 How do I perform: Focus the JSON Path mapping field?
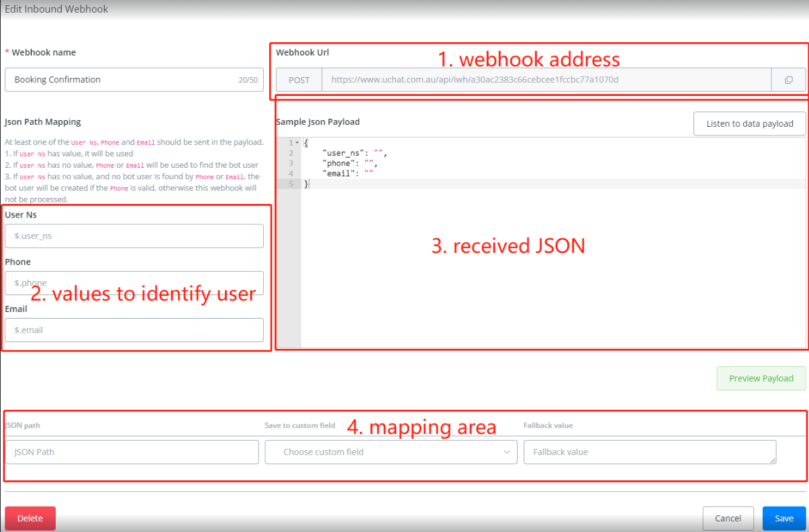click(132, 452)
